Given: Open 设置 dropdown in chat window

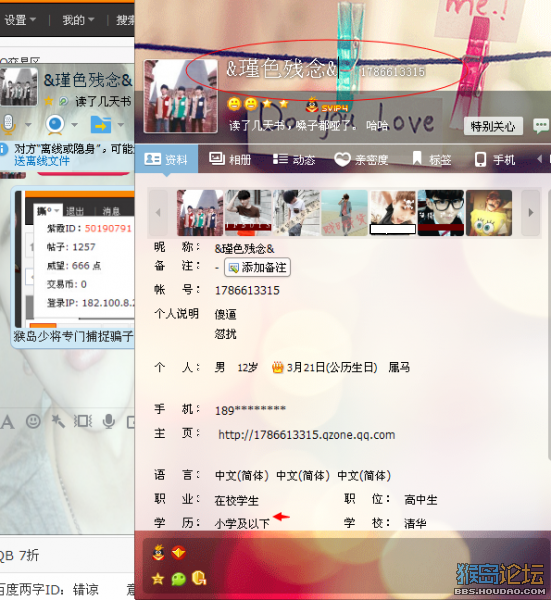Looking at the screenshot, I should (x=20, y=20).
